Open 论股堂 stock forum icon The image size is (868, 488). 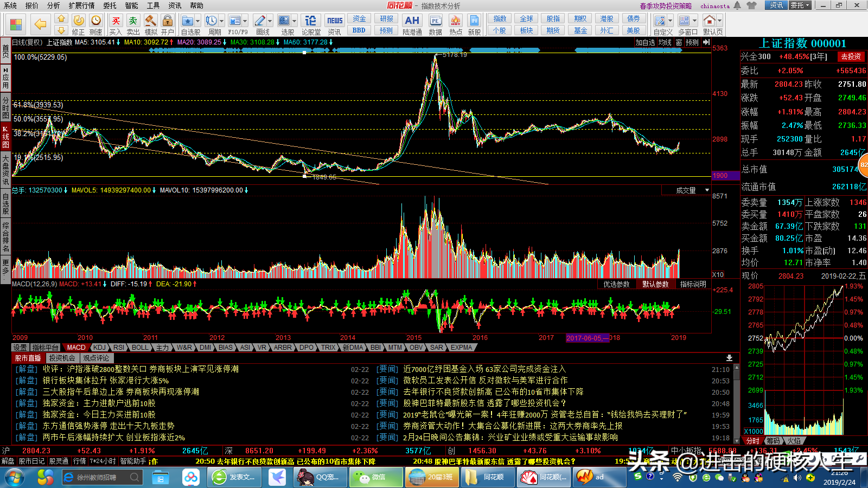(x=310, y=21)
